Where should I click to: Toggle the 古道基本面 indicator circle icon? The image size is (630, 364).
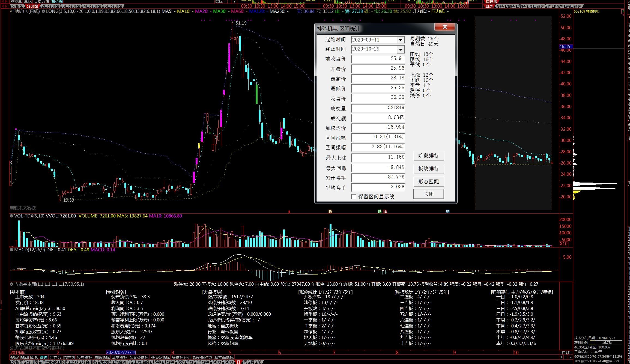click(11, 284)
